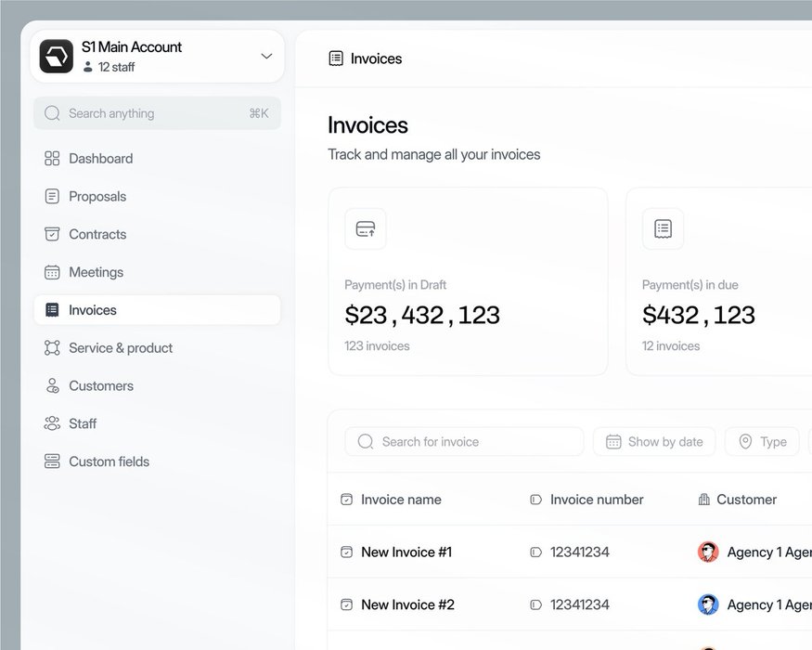The height and width of the screenshot is (650, 812).
Task: Open New Invoice #1 row
Action: coord(406,552)
